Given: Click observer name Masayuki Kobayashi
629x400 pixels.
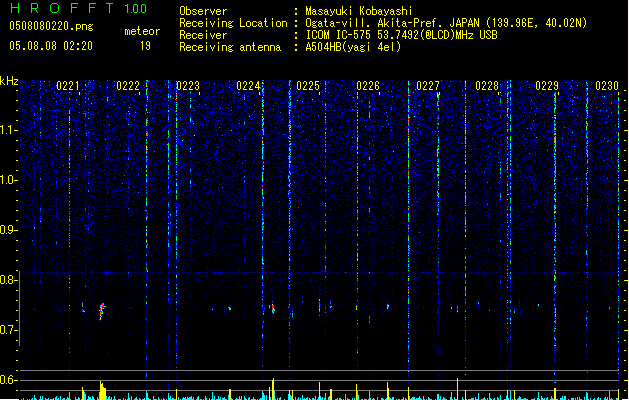Looking at the screenshot, I should coord(359,11).
